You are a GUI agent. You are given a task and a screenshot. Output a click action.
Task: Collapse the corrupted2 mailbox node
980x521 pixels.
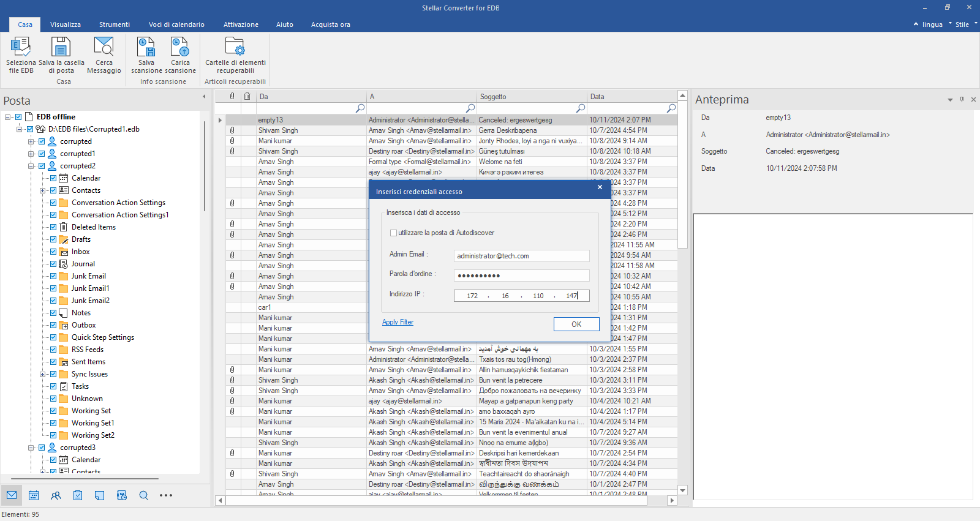31,166
